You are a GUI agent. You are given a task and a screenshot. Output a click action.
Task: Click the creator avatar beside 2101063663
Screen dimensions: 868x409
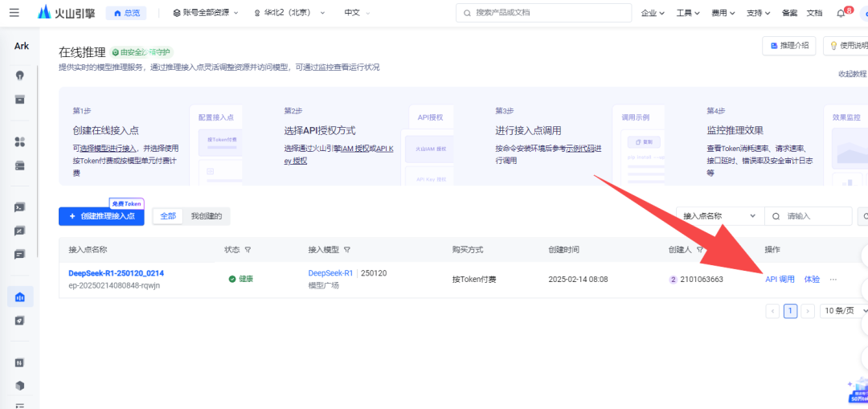[674, 280]
